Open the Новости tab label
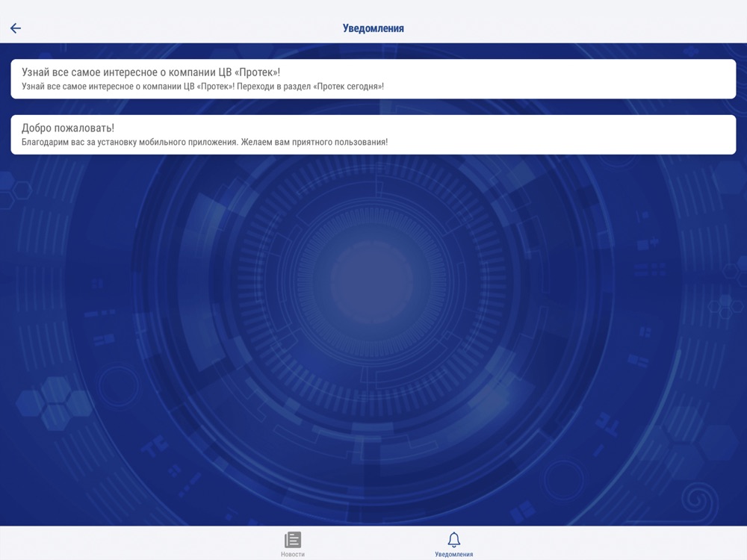 click(293, 554)
